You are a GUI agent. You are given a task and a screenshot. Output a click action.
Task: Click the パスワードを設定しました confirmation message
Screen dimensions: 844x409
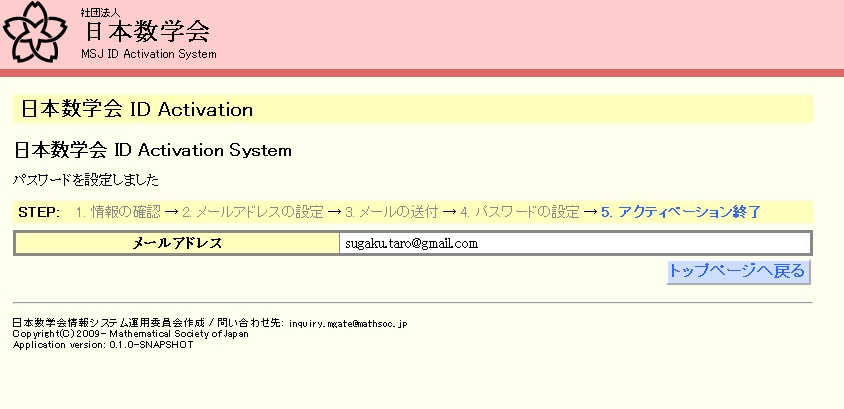click(x=86, y=181)
